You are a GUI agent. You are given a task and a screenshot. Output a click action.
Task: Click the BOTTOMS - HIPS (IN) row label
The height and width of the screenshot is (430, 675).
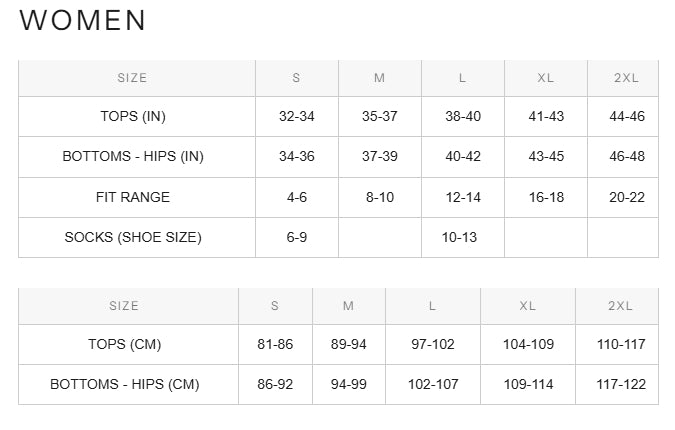(133, 157)
